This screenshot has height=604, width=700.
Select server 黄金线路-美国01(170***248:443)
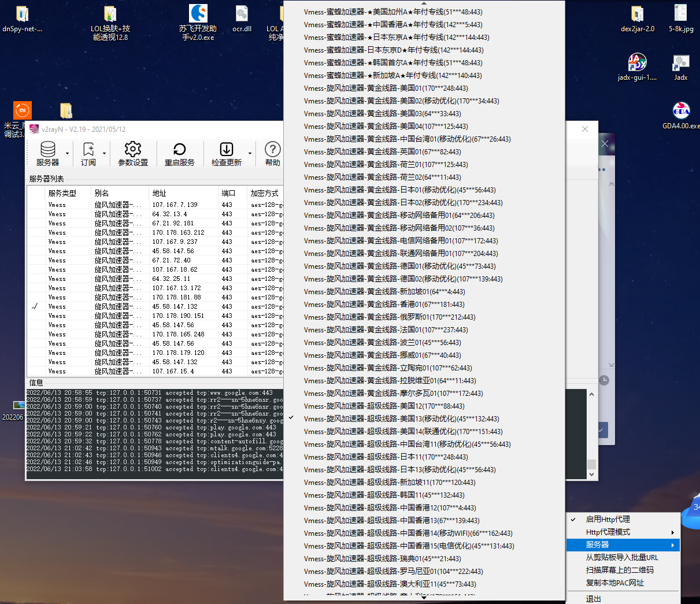(424, 88)
